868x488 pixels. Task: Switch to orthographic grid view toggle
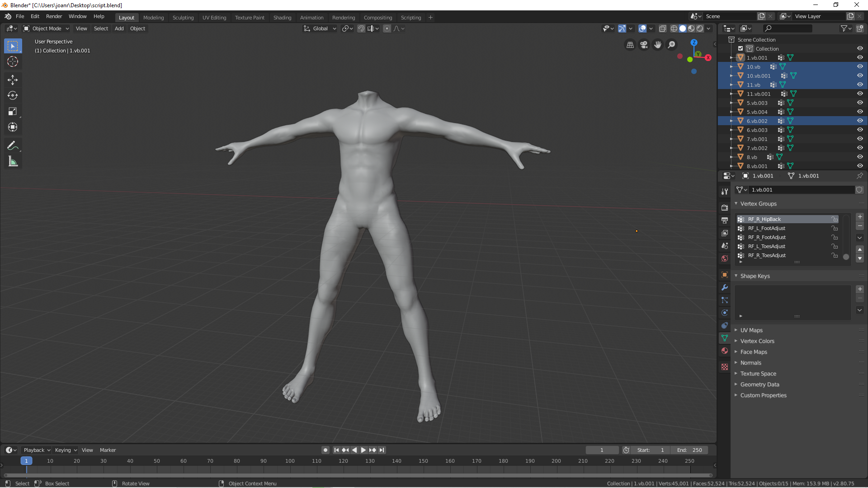pos(630,45)
